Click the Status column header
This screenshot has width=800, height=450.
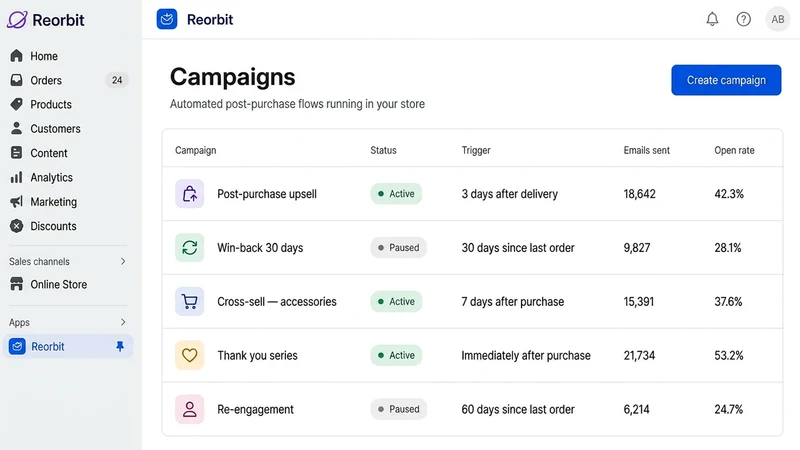click(x=383, y=150)
